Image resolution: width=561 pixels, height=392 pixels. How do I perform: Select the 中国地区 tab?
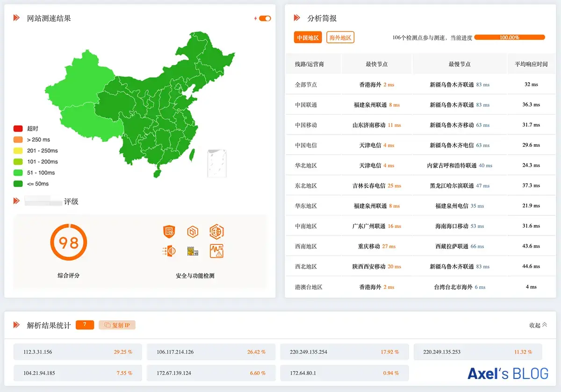tap(308, 38)
